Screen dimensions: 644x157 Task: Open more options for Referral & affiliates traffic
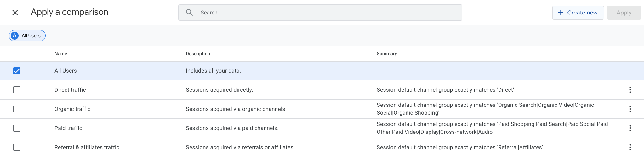point(630,147)
